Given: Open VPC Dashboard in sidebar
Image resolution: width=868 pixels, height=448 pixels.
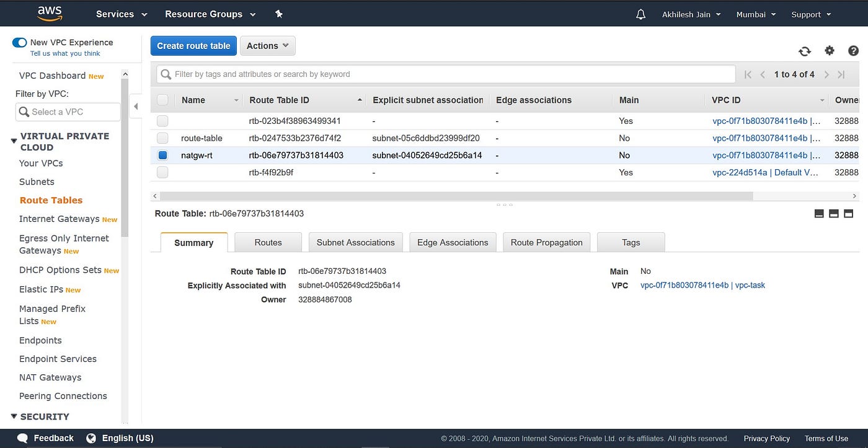Looking at the screenshot, I should click(52, 76).
